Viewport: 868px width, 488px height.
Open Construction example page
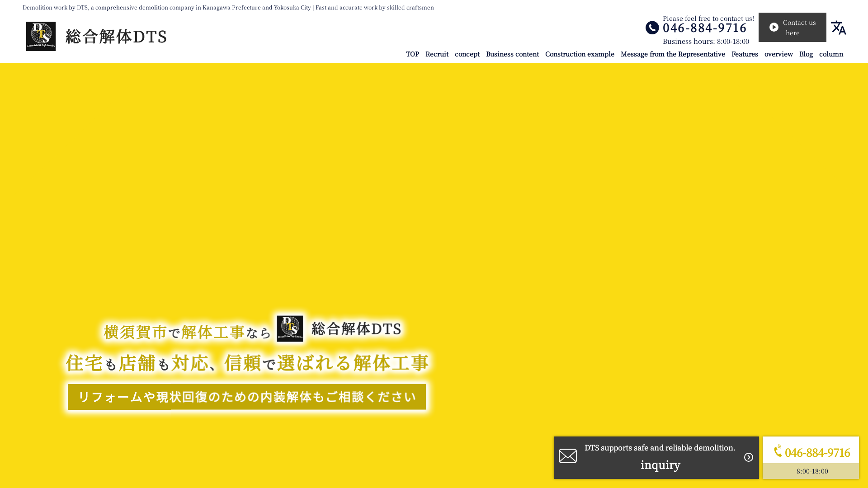coord(580,54)
